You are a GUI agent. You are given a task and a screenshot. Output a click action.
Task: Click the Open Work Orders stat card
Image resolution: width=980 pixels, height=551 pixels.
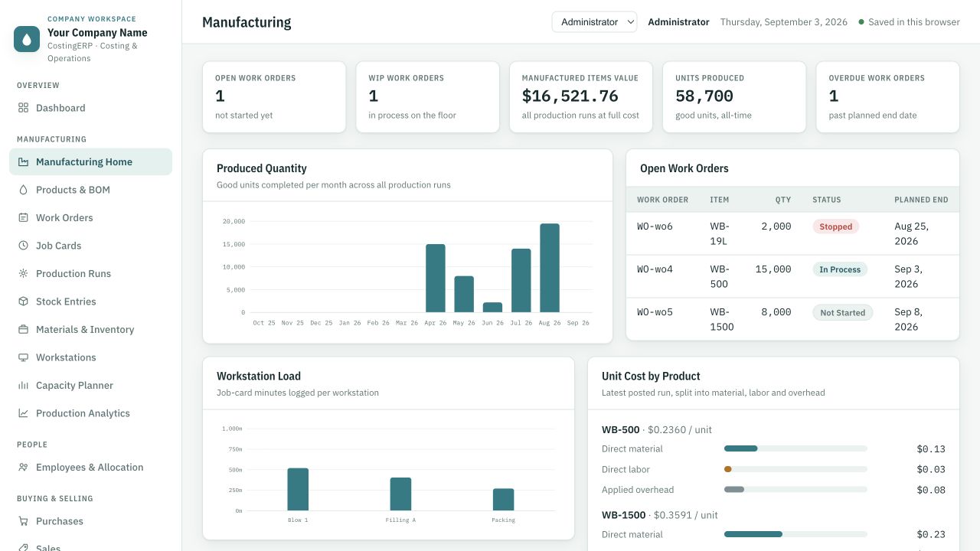(x=274, y=97)
